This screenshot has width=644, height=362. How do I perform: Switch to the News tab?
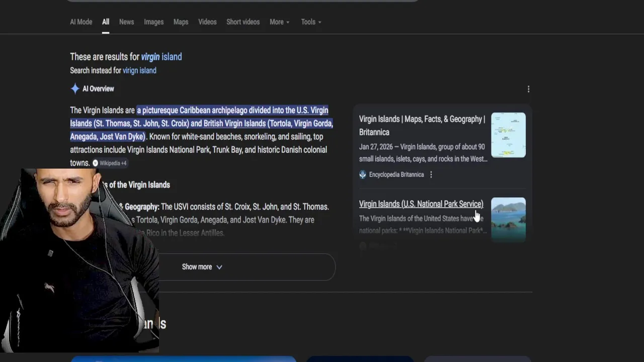coord(126,22)
